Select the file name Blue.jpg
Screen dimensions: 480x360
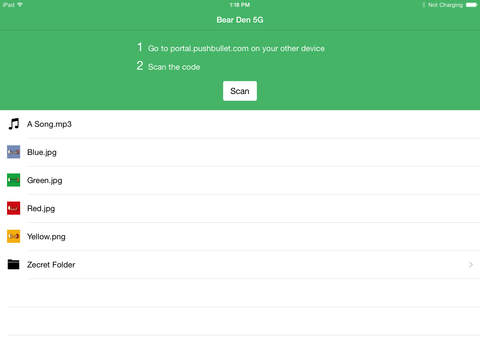42,152
